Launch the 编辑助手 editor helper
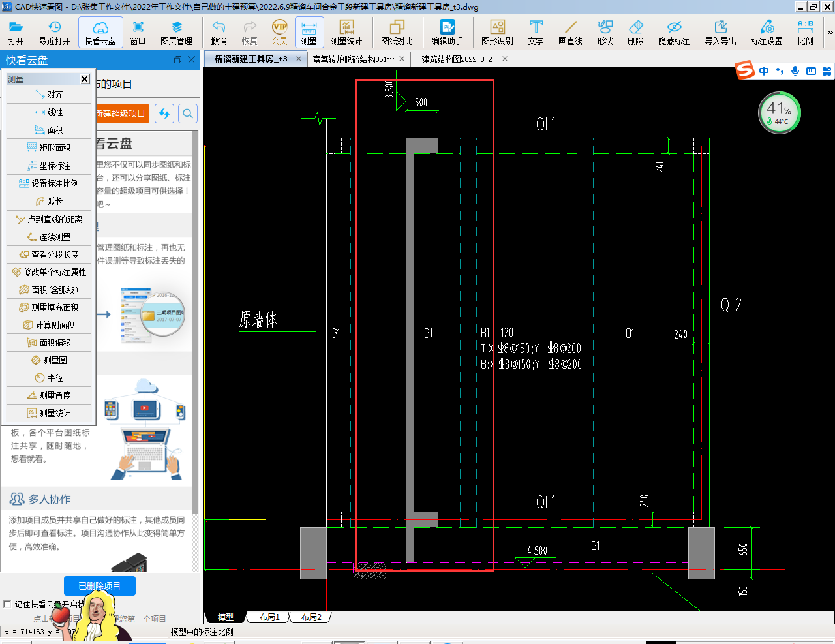This screenshot has height=644, width=835. 447,33
